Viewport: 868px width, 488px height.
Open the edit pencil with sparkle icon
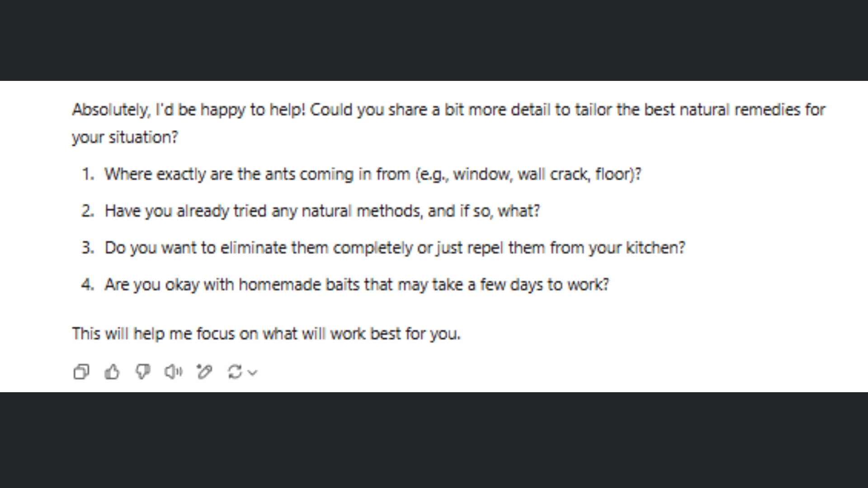click(204, 372)
